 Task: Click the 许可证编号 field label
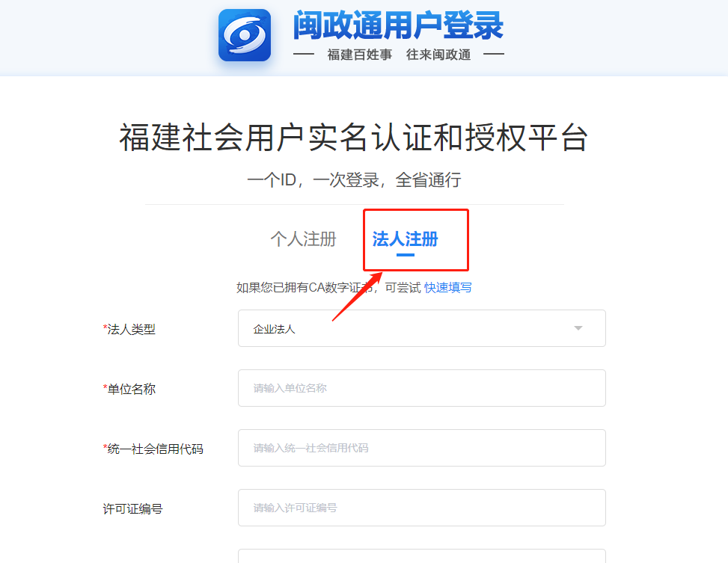click(x=132, y=509)
